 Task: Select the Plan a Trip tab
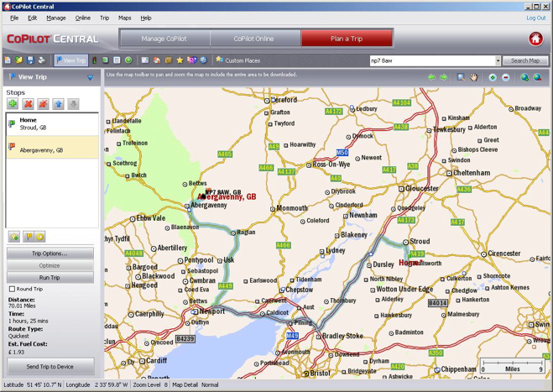coord(347,39)
